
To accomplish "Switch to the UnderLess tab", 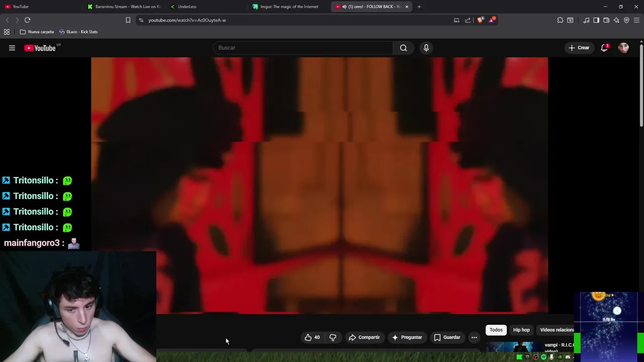I will tap(206, 7).
